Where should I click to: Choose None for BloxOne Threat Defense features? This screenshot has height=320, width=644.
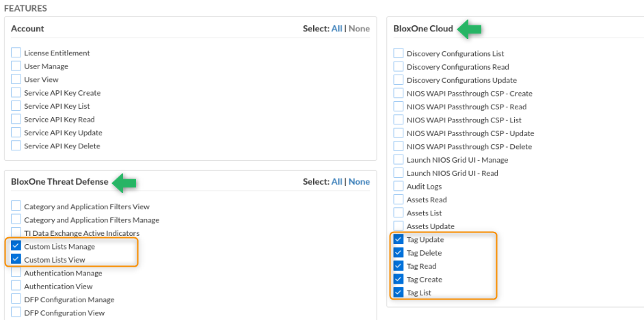click(x=359, y=182)
